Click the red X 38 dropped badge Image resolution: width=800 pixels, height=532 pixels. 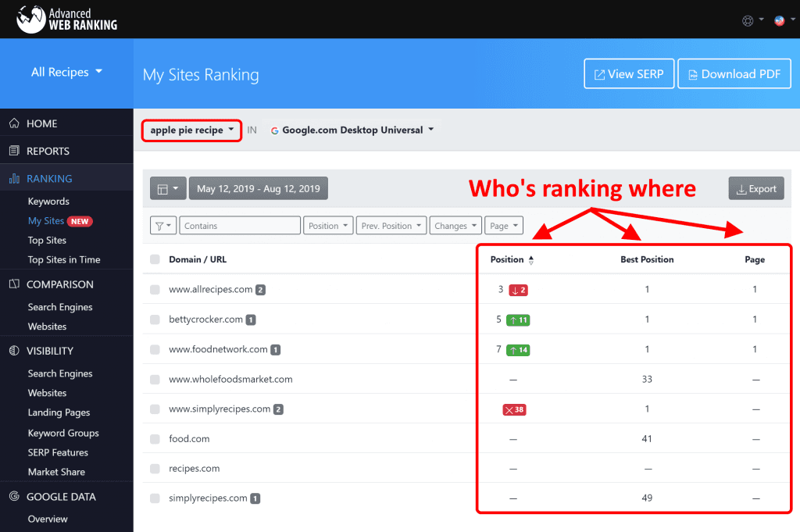[514, 409]
